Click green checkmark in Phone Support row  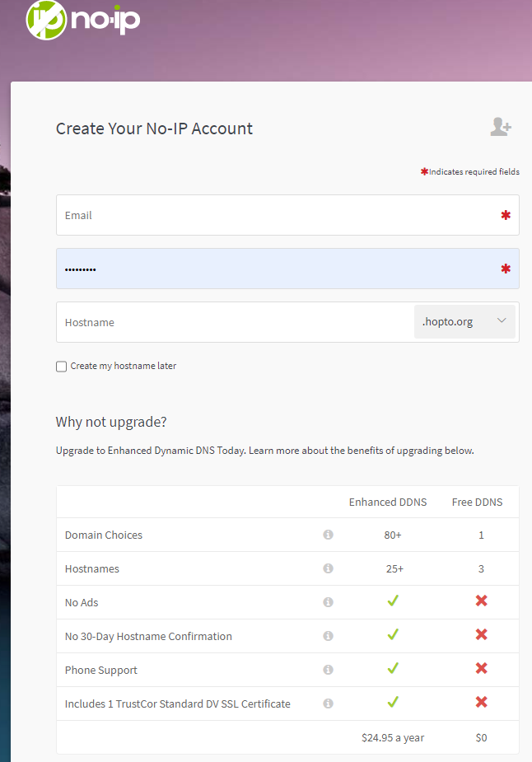pyautogui.click(x=393, y=669)
